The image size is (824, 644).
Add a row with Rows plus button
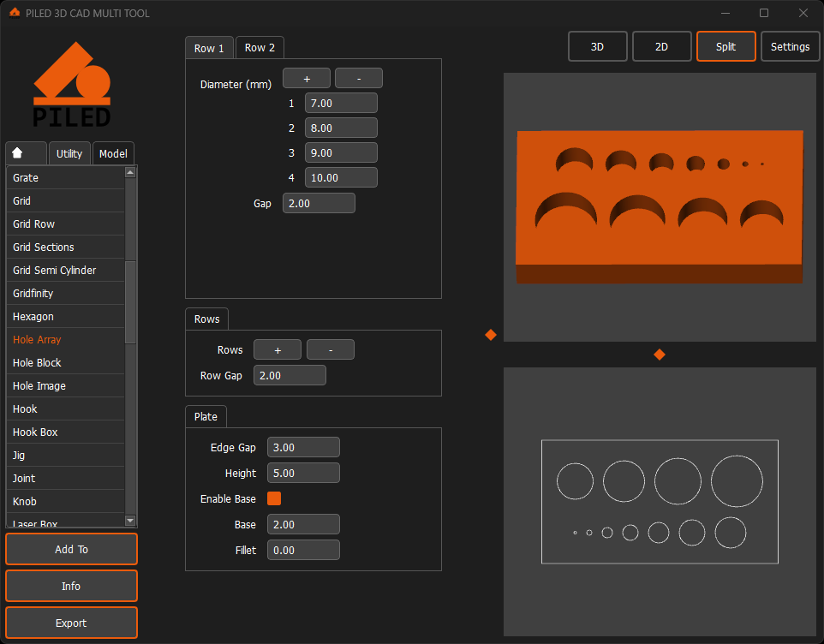click(278, 349)
